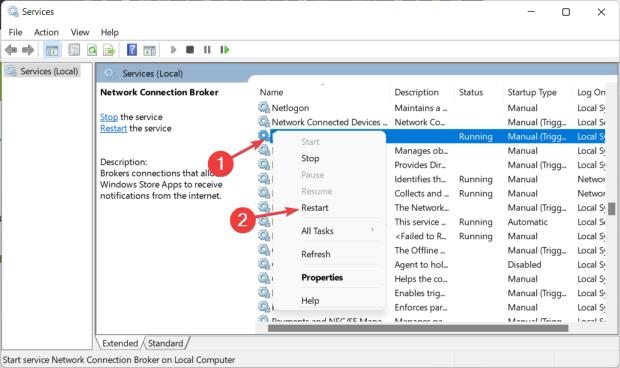
Task: Sort by the Startup Type column header
Action: point(532,92)
